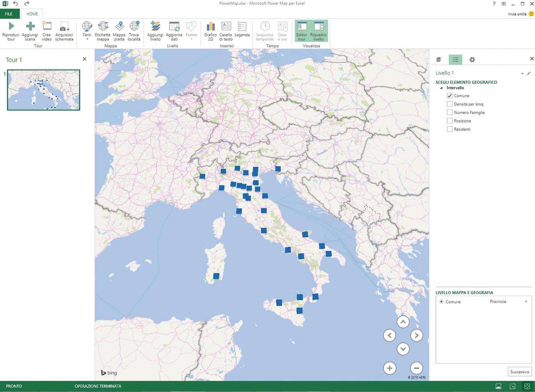Open the Provincia geography type dropdown
The width and height of the screenshot is (535, 392).
click(x=525, y=302)
